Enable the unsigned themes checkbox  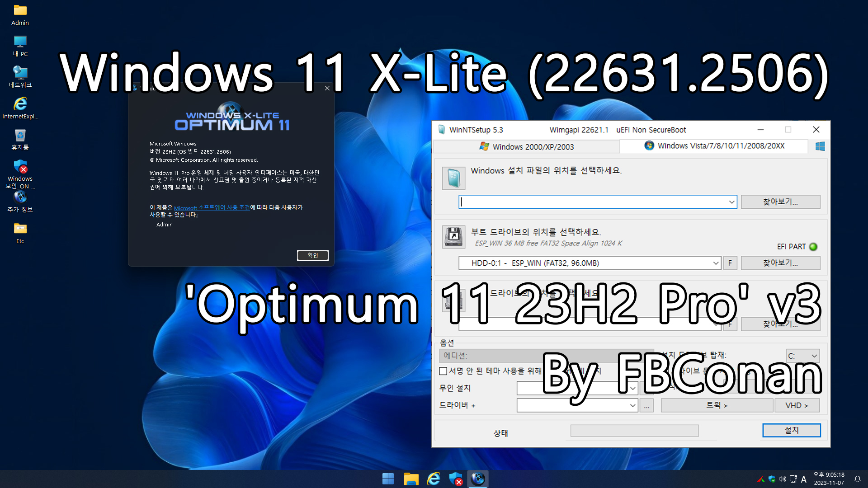[443, 371]
